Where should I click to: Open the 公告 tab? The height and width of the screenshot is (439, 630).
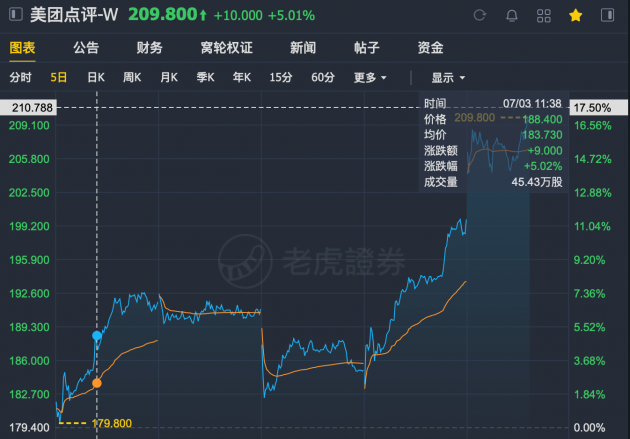[86, 48]
